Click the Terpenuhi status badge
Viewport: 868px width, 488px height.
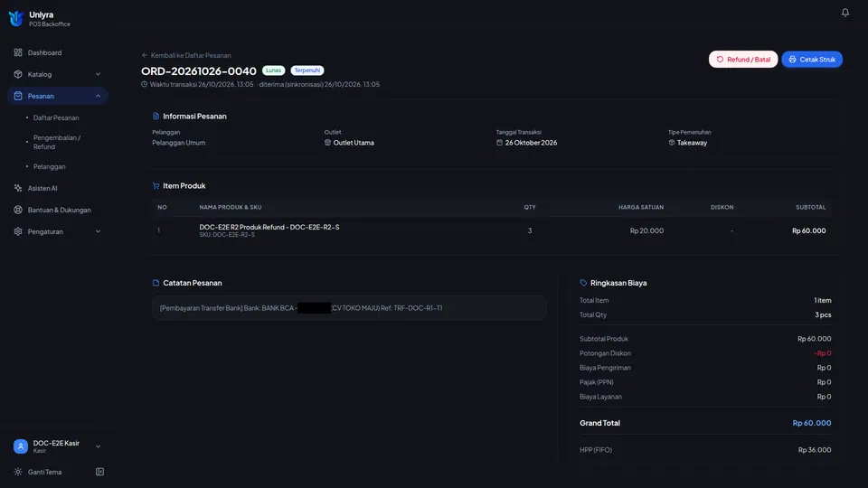[307, 70]
